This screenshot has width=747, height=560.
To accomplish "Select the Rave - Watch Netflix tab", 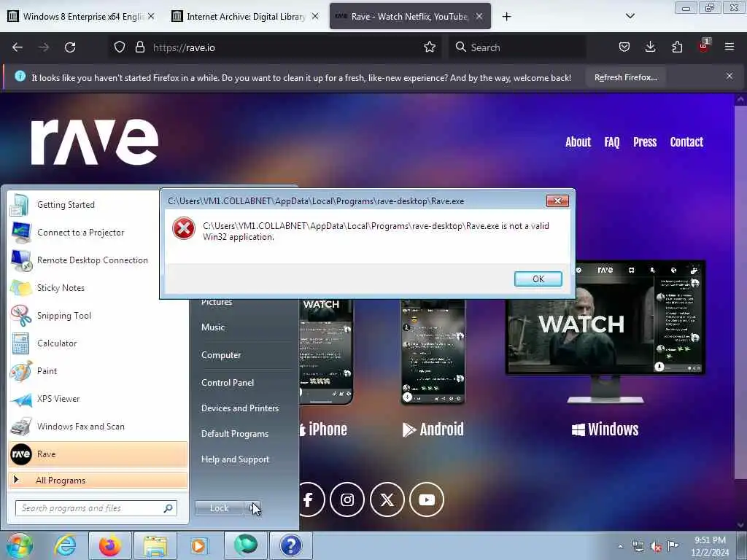I will tap(410, 17).
